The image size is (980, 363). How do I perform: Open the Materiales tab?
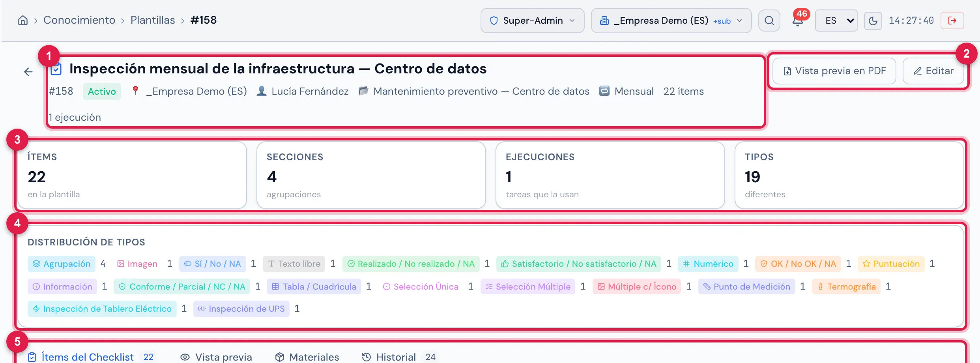coord(307,357)
